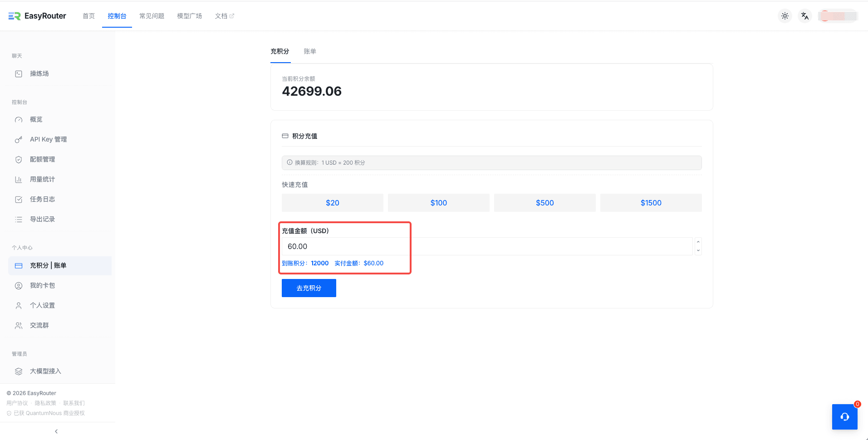Click the 概览 gauge icon

coord(19,120)
